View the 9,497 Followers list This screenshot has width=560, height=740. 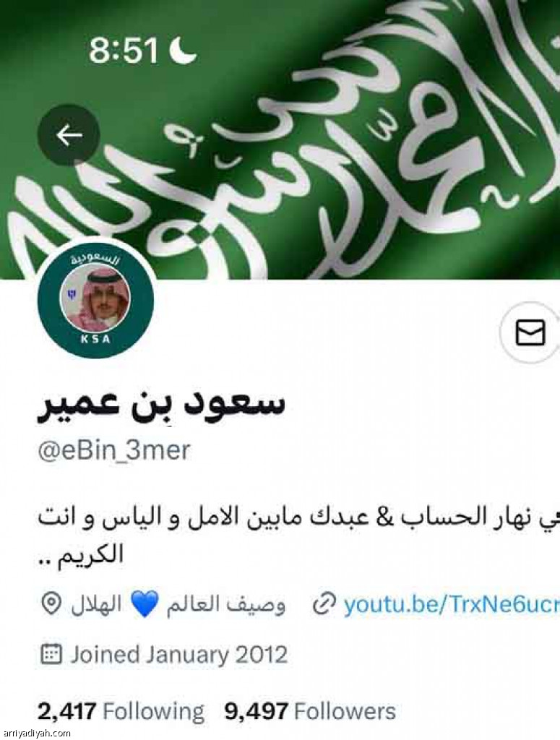310,711
